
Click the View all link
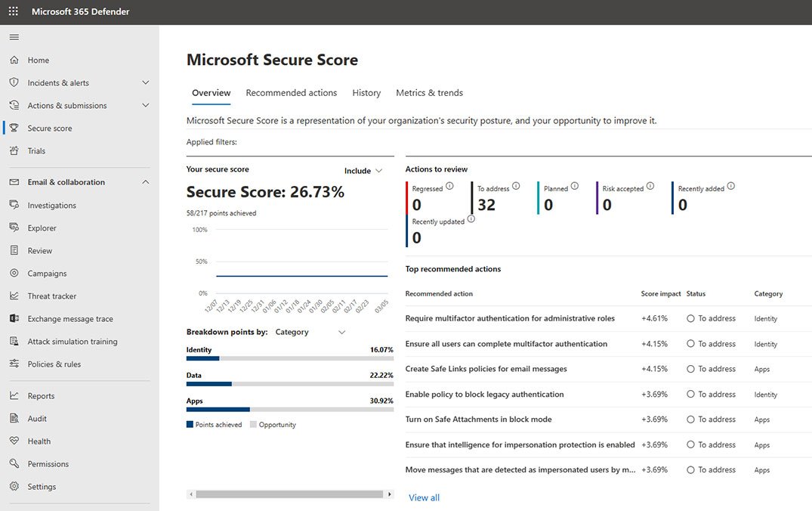[x=424, y=497]
